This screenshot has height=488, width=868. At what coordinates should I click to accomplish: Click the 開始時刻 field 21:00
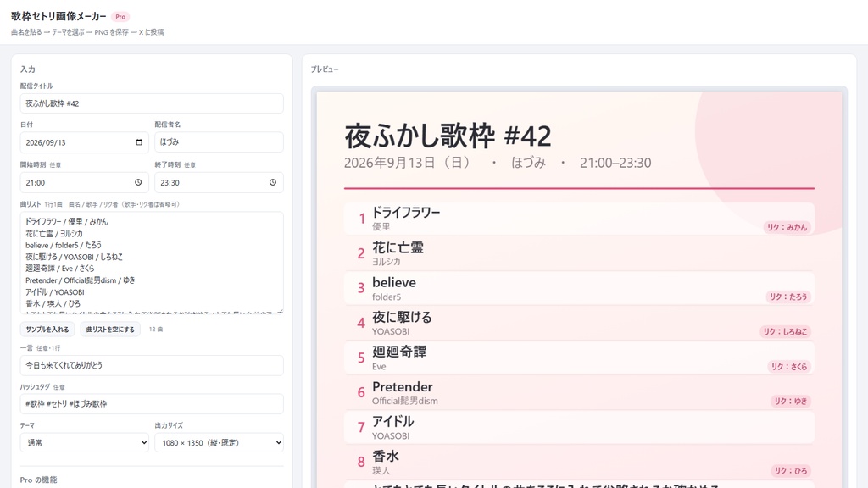pyautogui.click(x=85, y=182)
